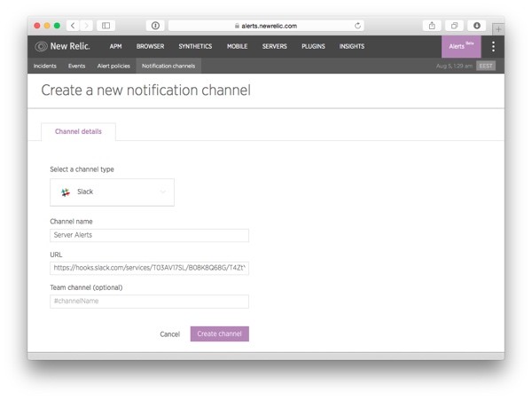Click the Create channel button

point(220,333)
